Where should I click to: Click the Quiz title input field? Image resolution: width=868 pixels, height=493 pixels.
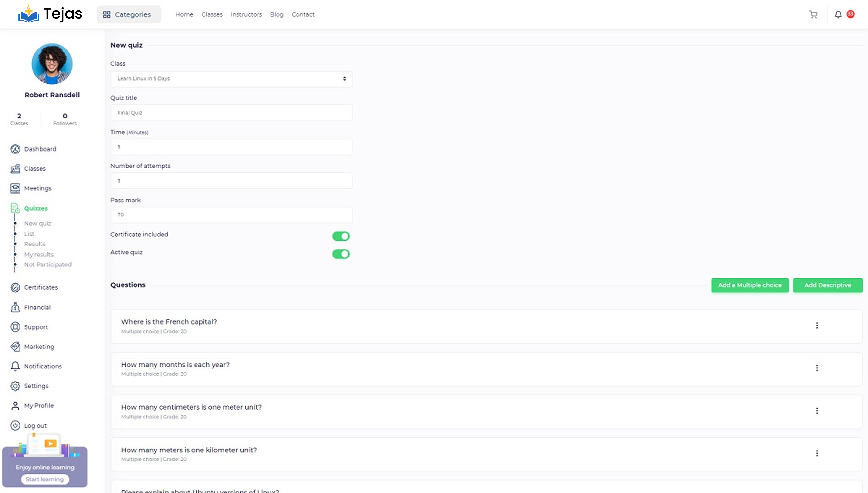click(x=231, y=113)
